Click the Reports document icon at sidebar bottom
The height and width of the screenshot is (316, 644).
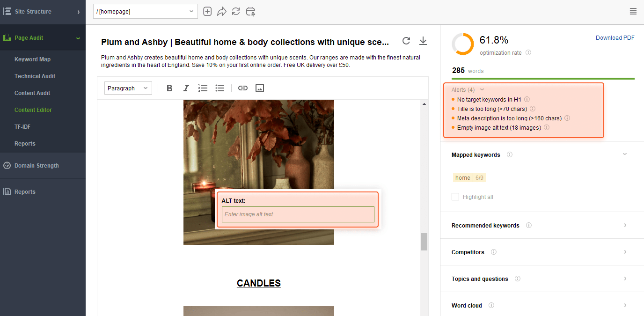7,191
